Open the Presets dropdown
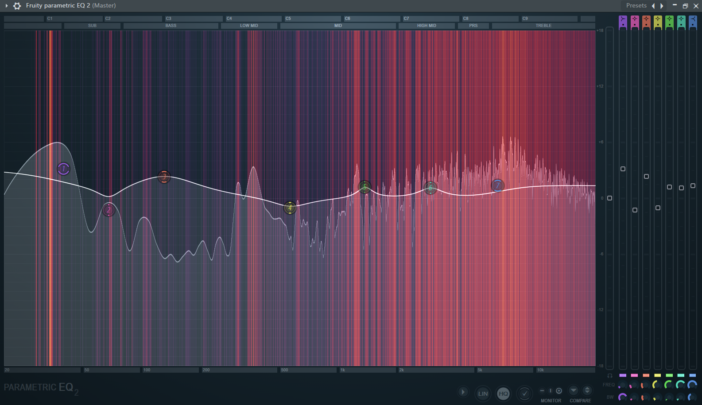 [636, 6]
